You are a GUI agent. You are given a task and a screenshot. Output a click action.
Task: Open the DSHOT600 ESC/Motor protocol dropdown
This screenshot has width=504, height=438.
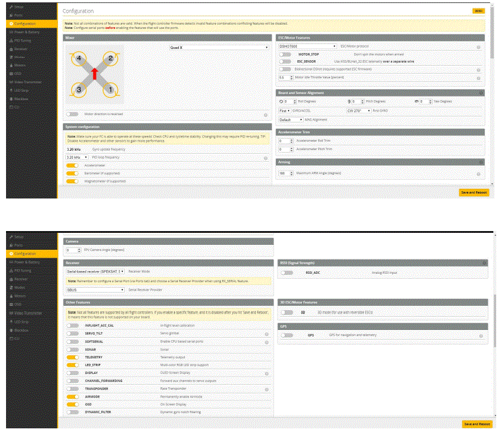pos(307,46)
